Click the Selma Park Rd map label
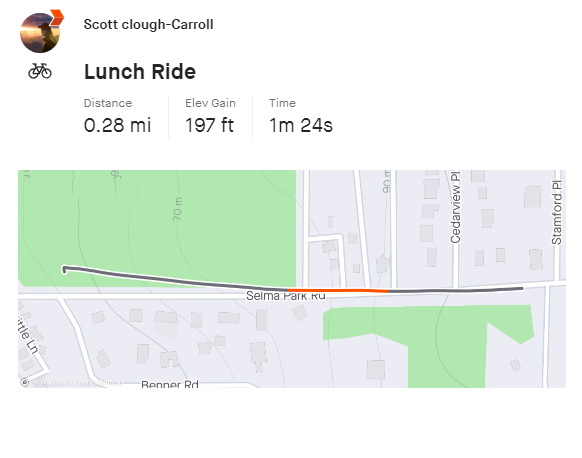Viewport: 582px width, 458px height. [x=286, y=296]
